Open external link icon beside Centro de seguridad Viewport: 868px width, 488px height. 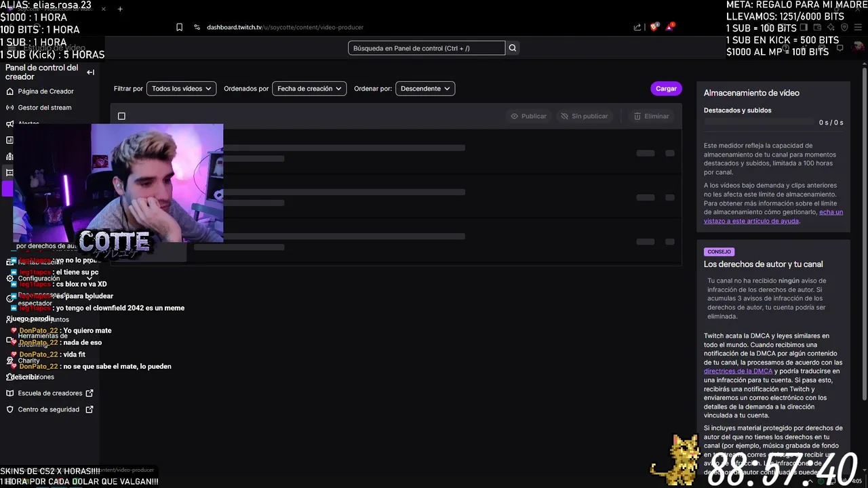90,409
